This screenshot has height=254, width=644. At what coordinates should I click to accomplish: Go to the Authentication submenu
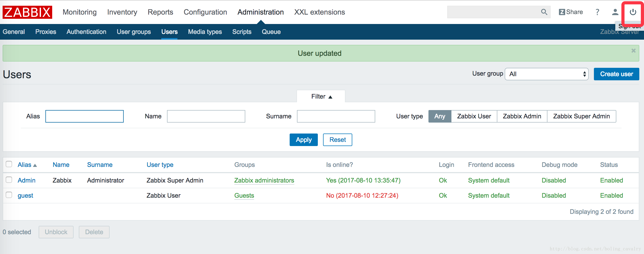click(86, 32)
